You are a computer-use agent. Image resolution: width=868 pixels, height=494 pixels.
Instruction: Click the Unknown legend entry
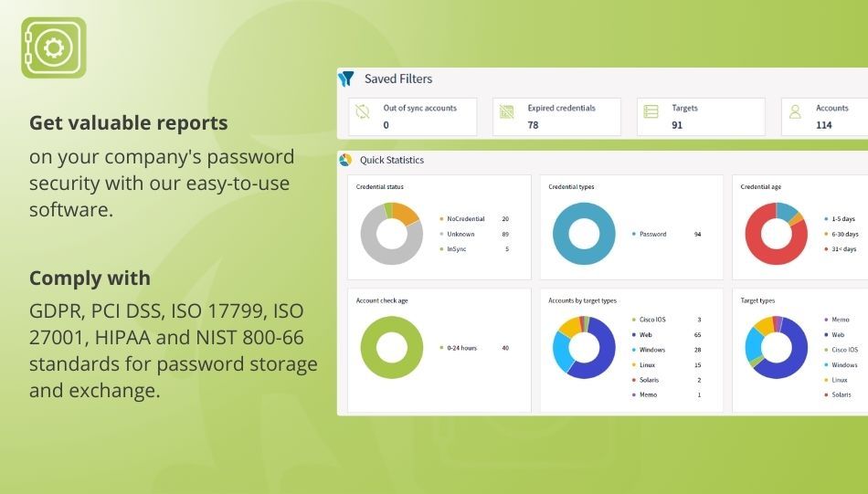click(x=474, y=234)
